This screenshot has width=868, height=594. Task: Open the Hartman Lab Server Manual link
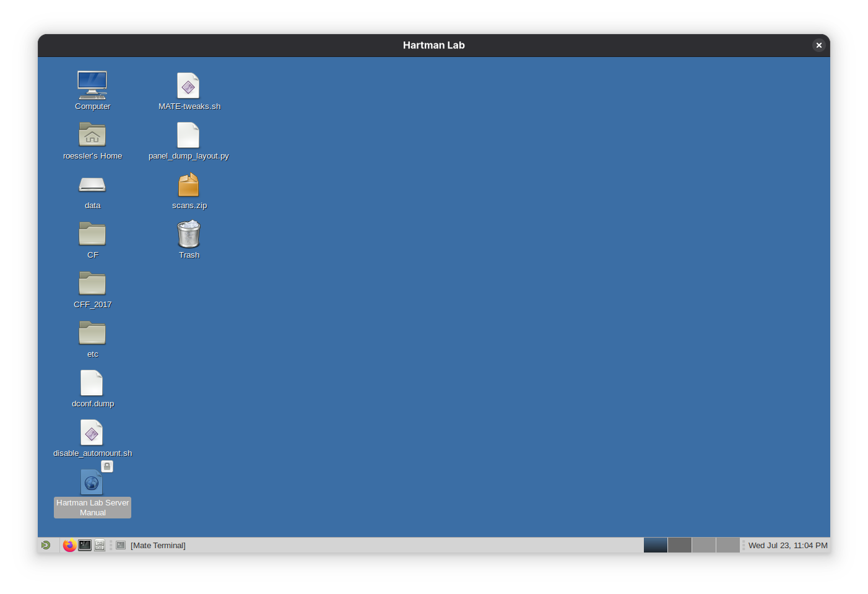(x=92, y=482)
